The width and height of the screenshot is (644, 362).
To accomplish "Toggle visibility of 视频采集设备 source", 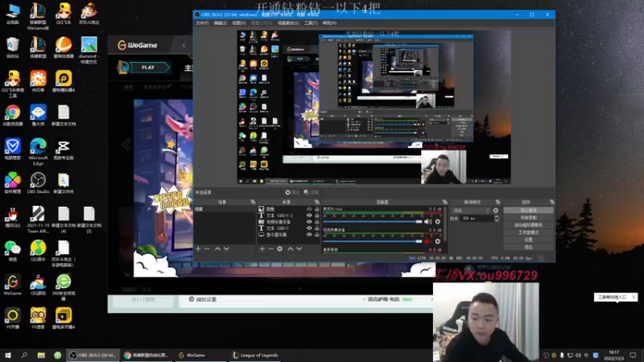I will tap(309, 222).
